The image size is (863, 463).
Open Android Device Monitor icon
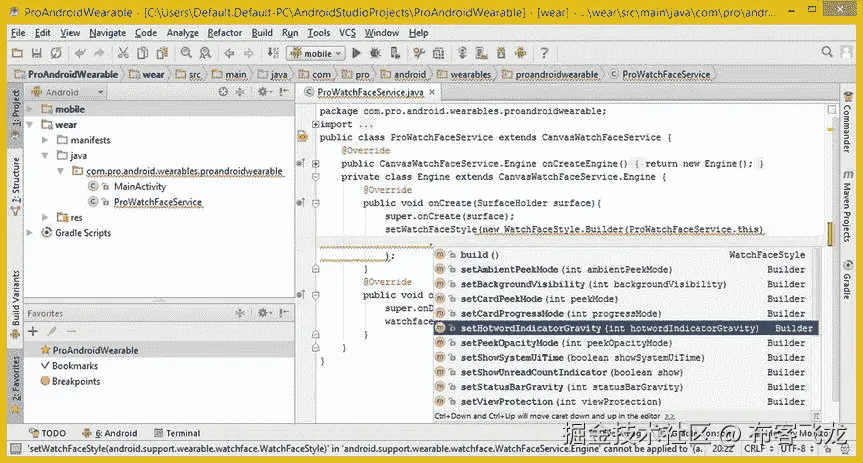coord(520,53)
